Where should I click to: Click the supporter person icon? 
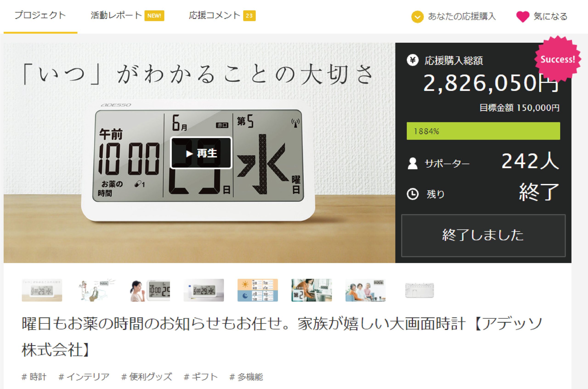click(x=413, y=163)
